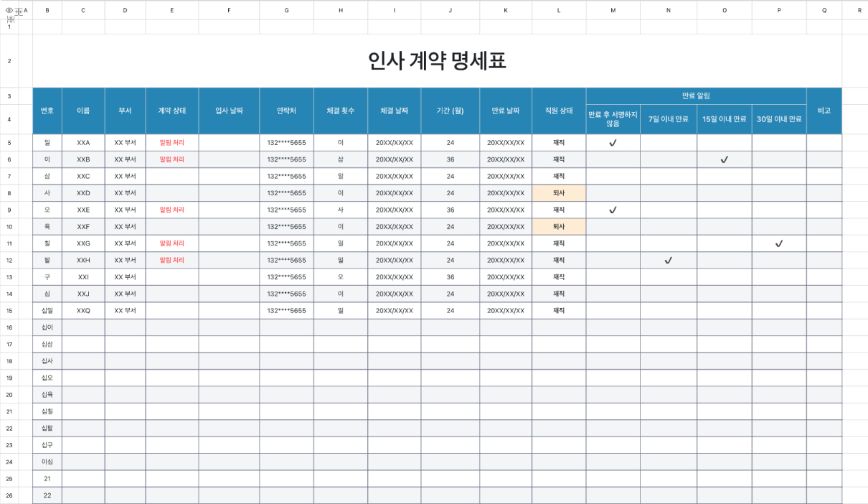Viewport: 868px width, 504px height.
Task: Click the XX 부서 cell in XXJ's row
Action: click(x=126, y=294)
